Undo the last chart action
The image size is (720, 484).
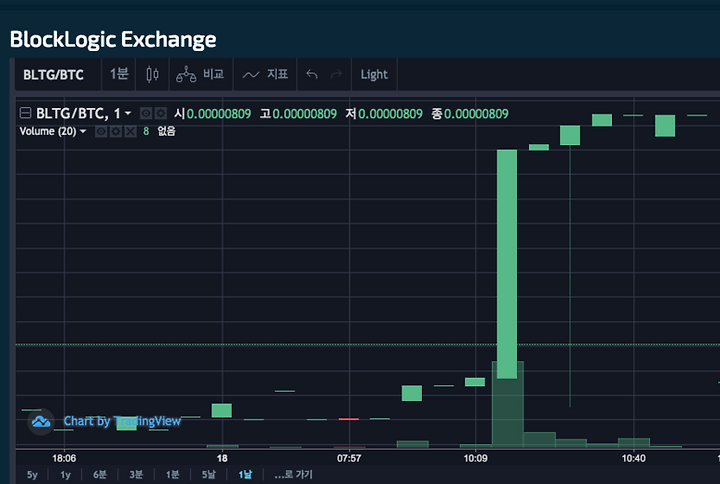(x=312, y=74)
